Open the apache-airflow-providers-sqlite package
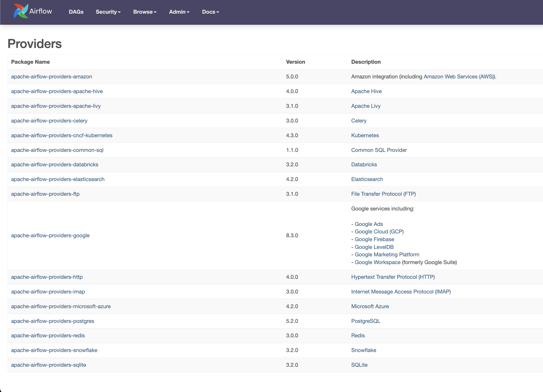The image size is (543, 392). (x=48, y=365)
